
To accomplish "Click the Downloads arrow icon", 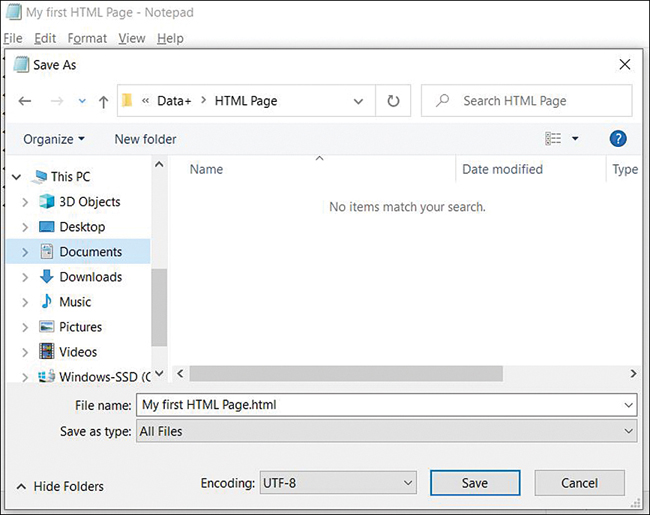I will [46, 277].
